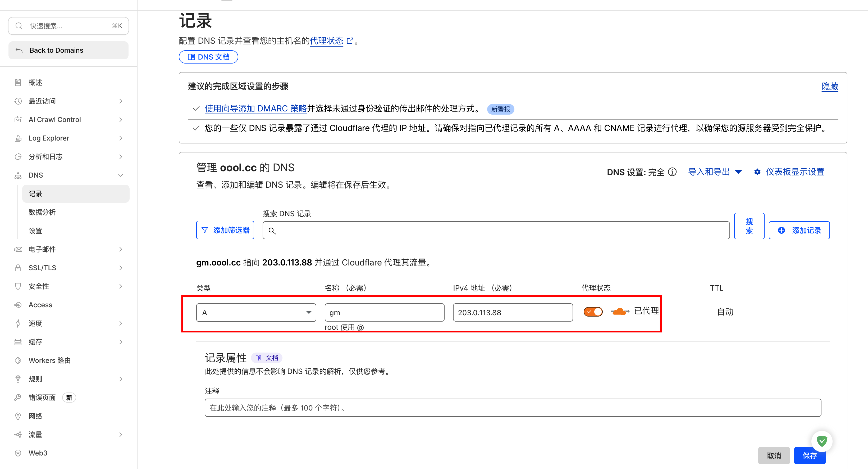Hide the suggested steps via 隐藏
Viewport: 868px width, 469px height.
click(x=830, y=87)
